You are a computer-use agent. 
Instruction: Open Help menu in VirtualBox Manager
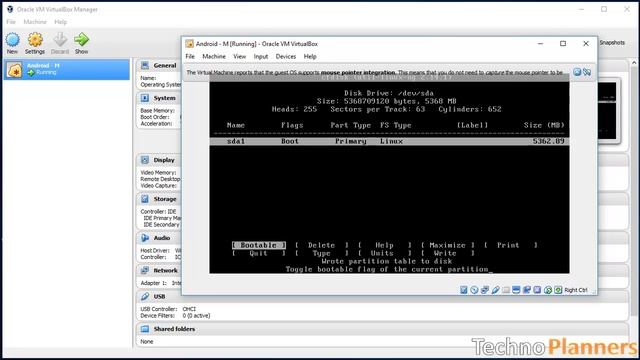60,22
